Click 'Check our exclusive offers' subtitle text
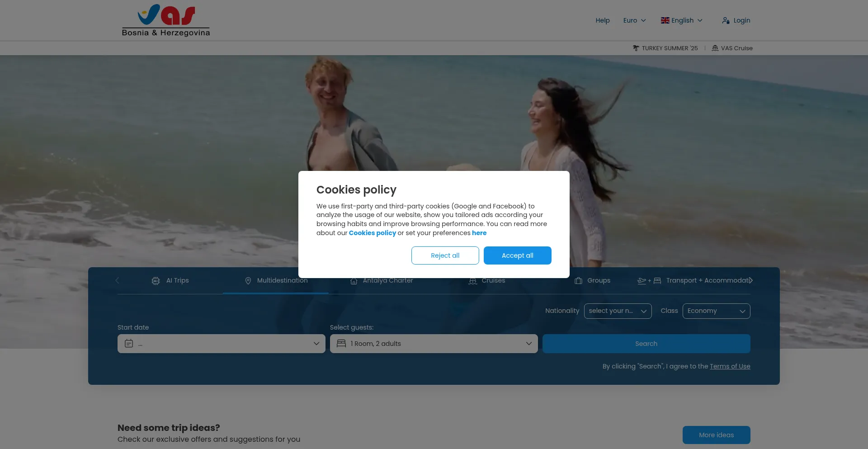 pos(209,439)
